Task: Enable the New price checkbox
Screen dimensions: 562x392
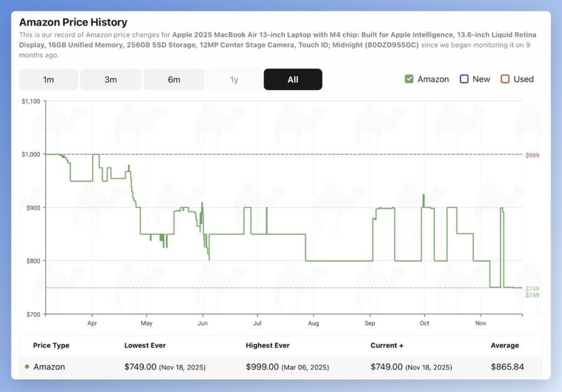Action: click(464, 79)
